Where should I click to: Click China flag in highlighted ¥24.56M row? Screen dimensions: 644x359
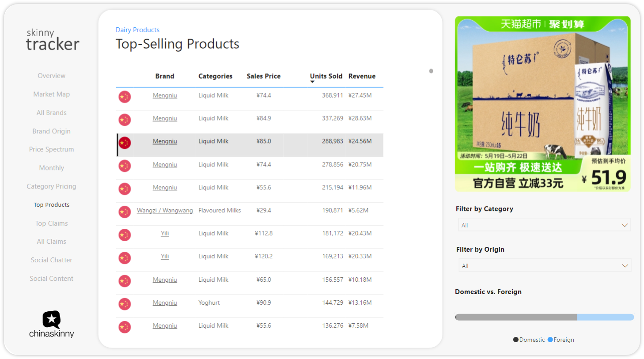(x=125, y=143)
